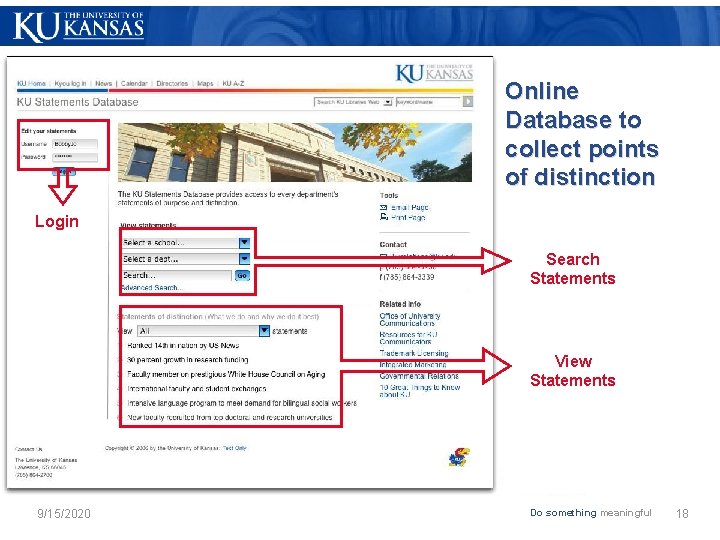Select the intensive language program statement

[x=242, y=403]
